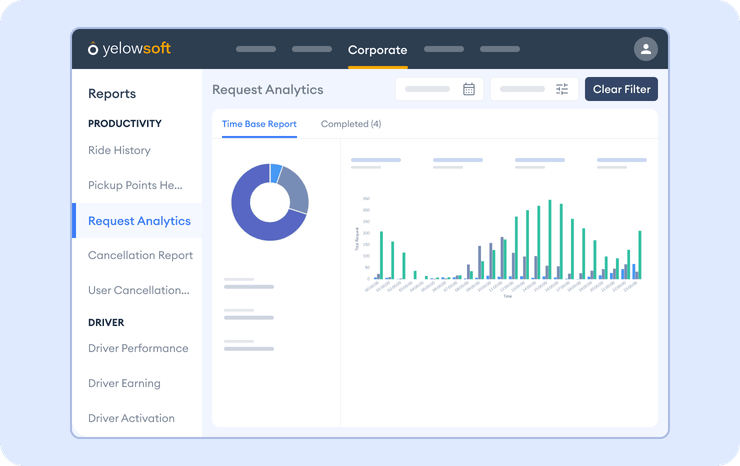Select Driver Activation in sidebar
The image size is (740, 466).
coord(131,418)
